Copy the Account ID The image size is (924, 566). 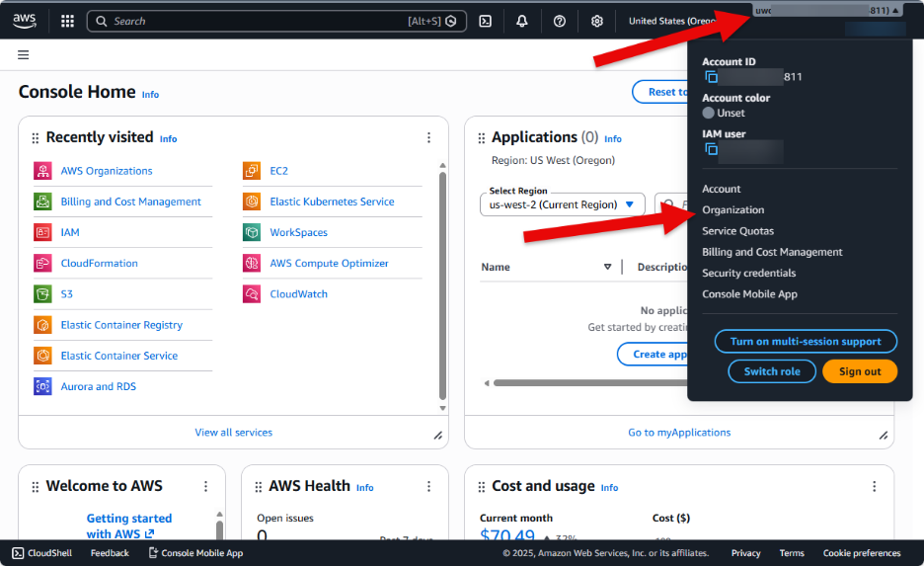click(712, 77)
